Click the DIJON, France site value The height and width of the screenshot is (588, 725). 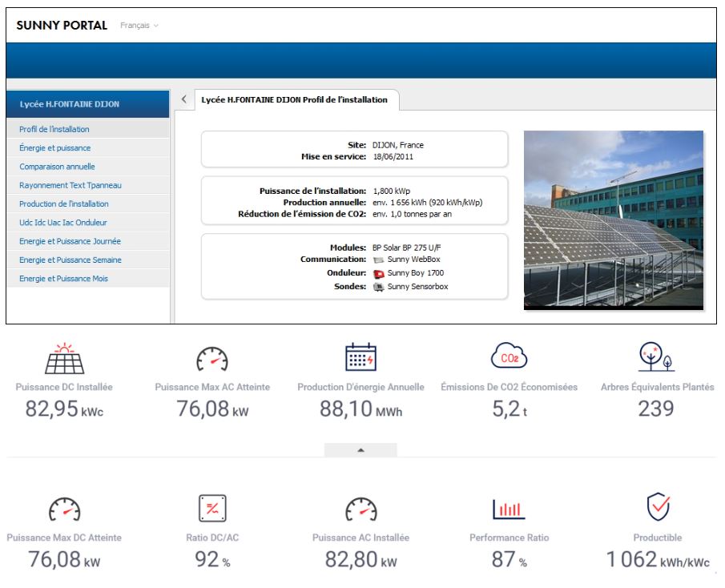pyautogui.click(x=398, y=145)
